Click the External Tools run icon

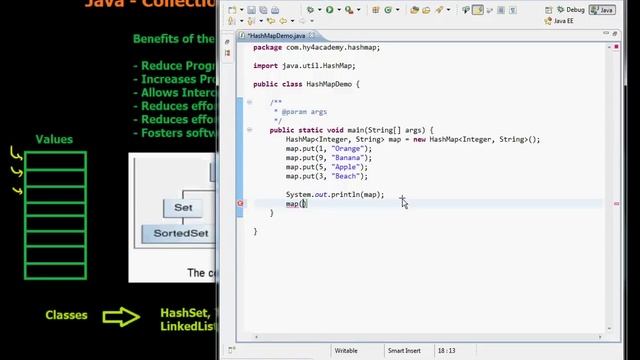349,10
